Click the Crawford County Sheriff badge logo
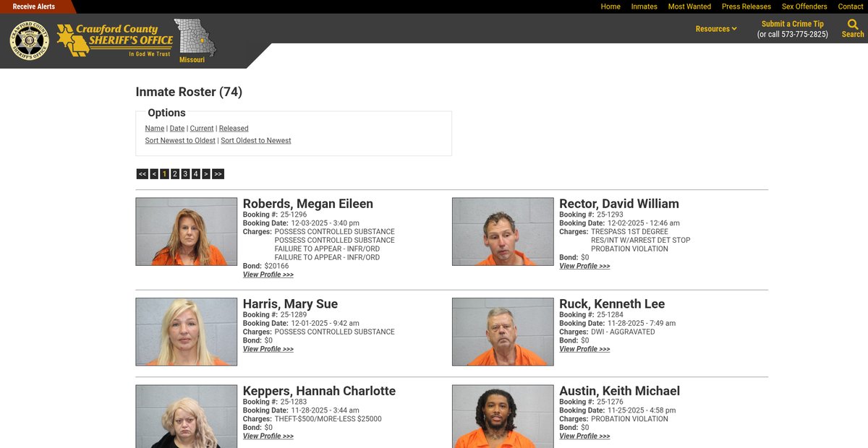This screenshot has height=448, width=868. [x=30, y=40]
